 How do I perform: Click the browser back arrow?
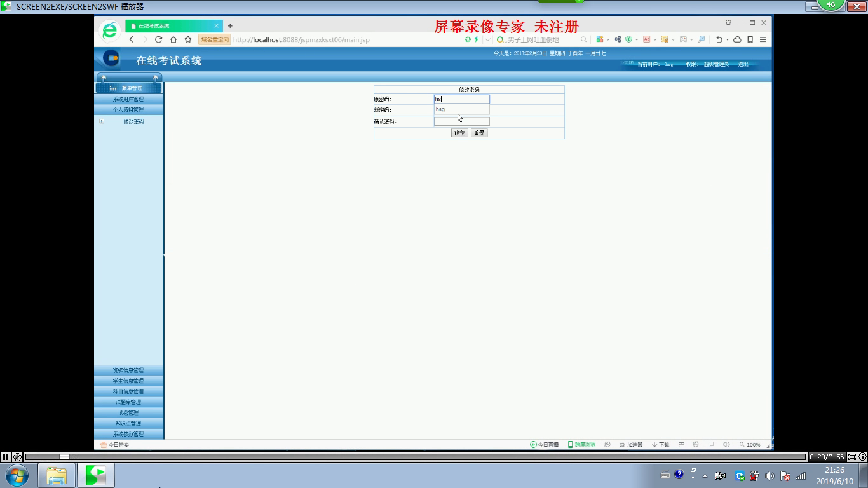point(132,39)
